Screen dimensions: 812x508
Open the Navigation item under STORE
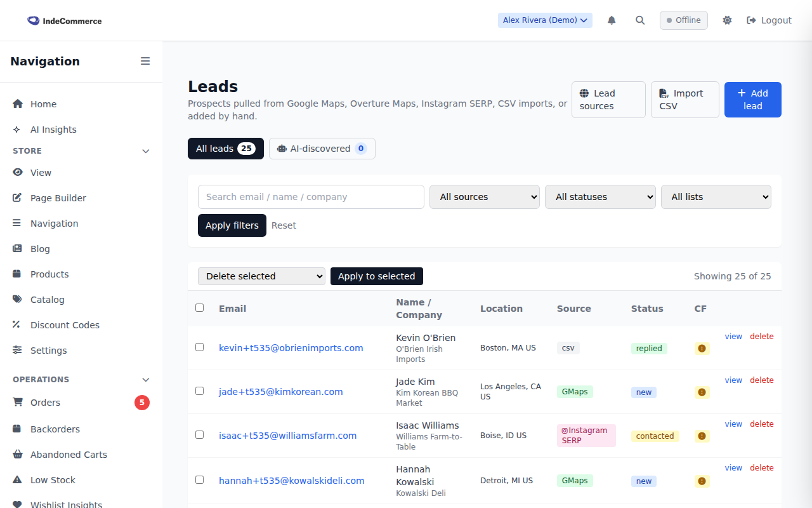(x=81, y=223)
